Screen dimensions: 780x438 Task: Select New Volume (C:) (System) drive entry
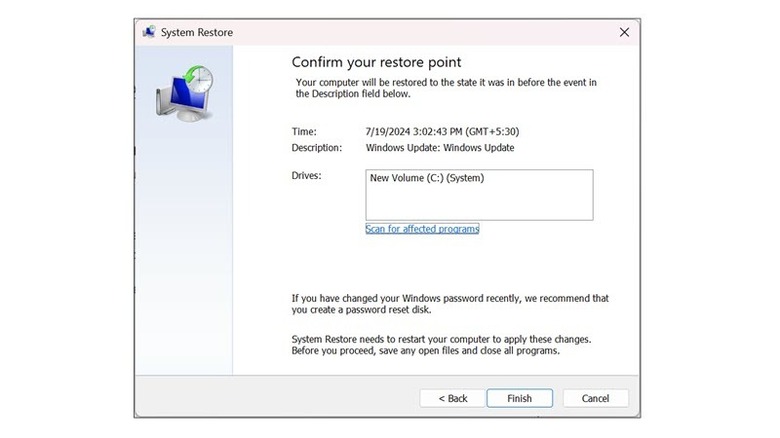[x=427, y=178]
